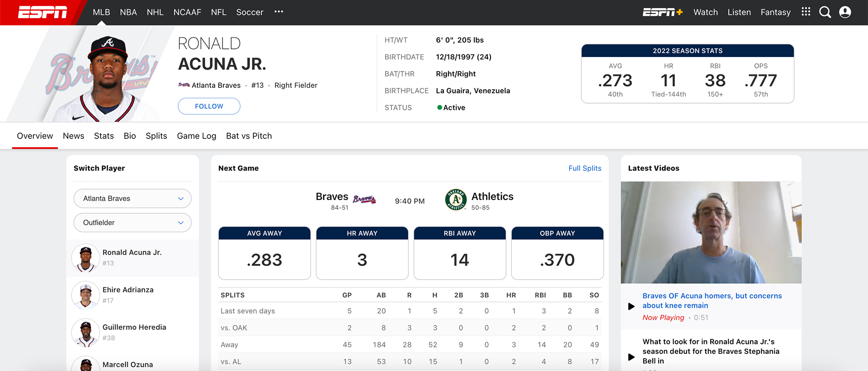Play the Ronald Acuna season debut video

tap(631, 357)
